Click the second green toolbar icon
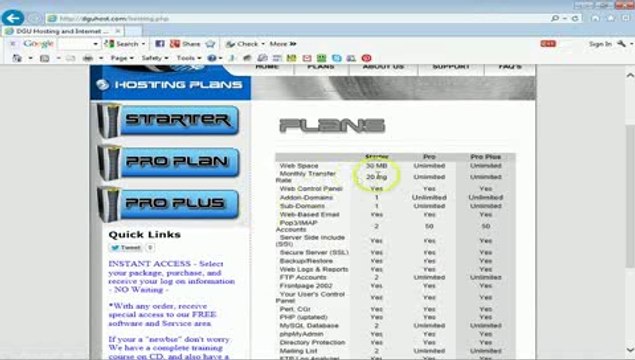Image resolution: width=635 pixels, height=360 pixels. tap(322, 58)
